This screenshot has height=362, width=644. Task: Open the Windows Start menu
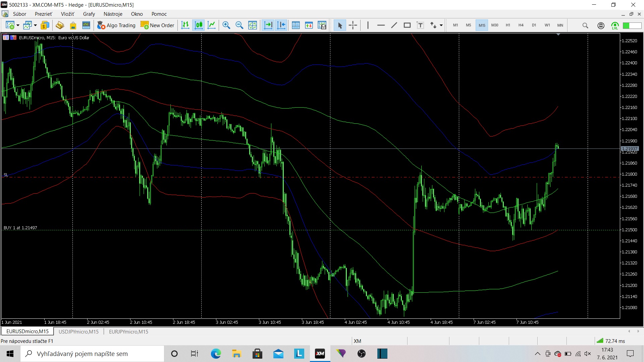[x=10, y=354]
